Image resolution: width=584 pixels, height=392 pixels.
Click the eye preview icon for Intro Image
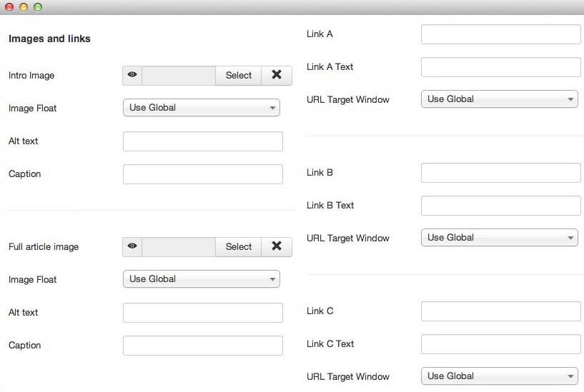pos(132,75)
